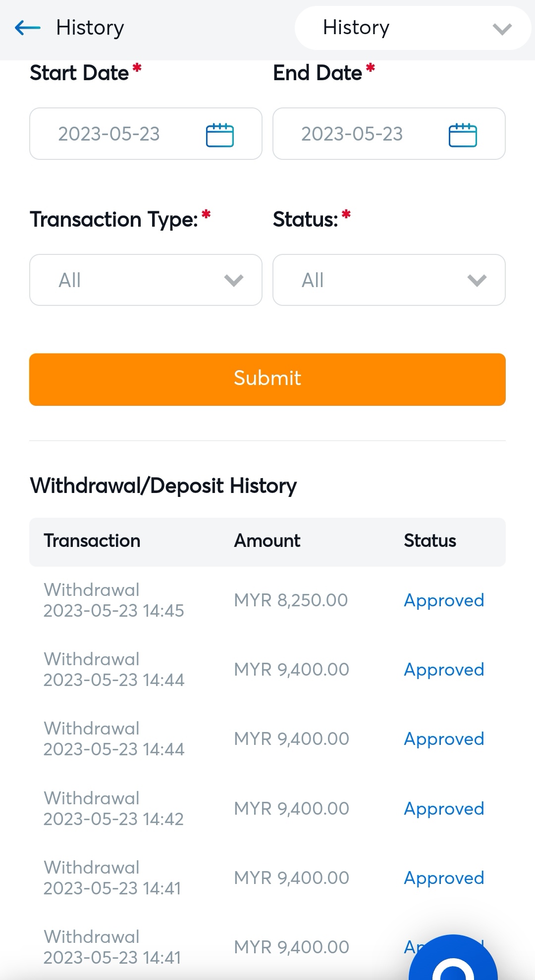Select the MYR 8,250.00 amount
Screen dimensions: 535x980
291,600
